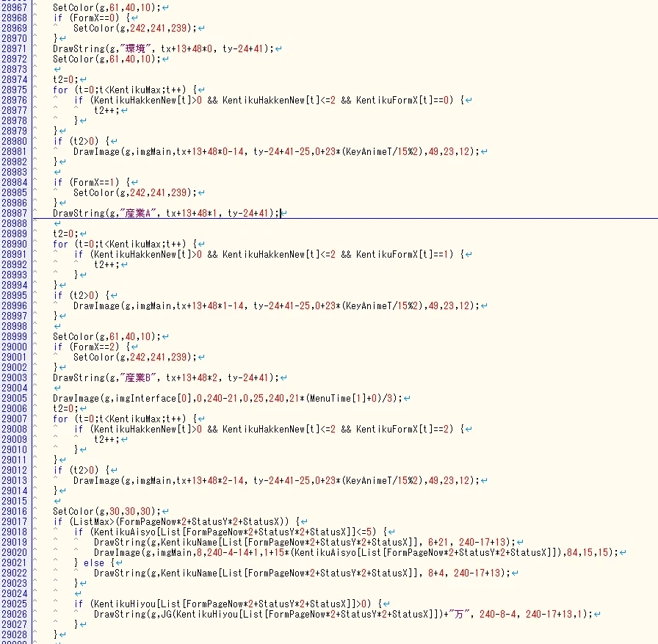Click the imgInterface[0] DrawImage line
The image size is (658, 644).
pos(228,398)
